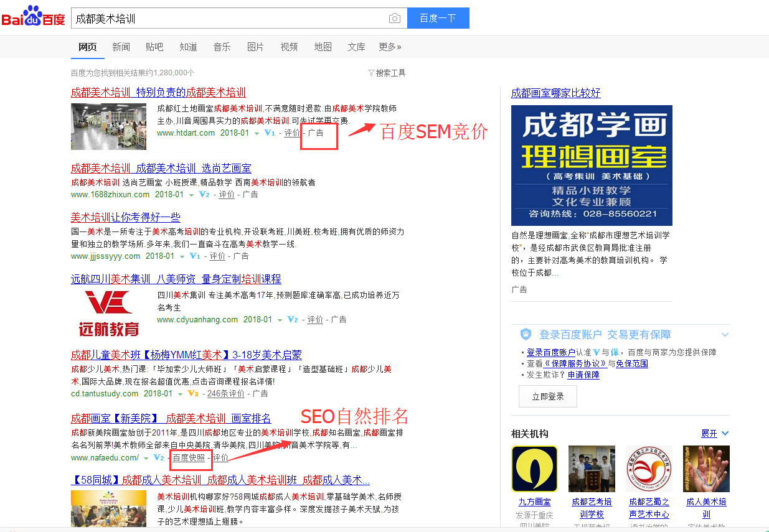The image size is (769, 532).
Task: Open 成都画室哪家比较好 sidebar link
Action: coord(556,93)
